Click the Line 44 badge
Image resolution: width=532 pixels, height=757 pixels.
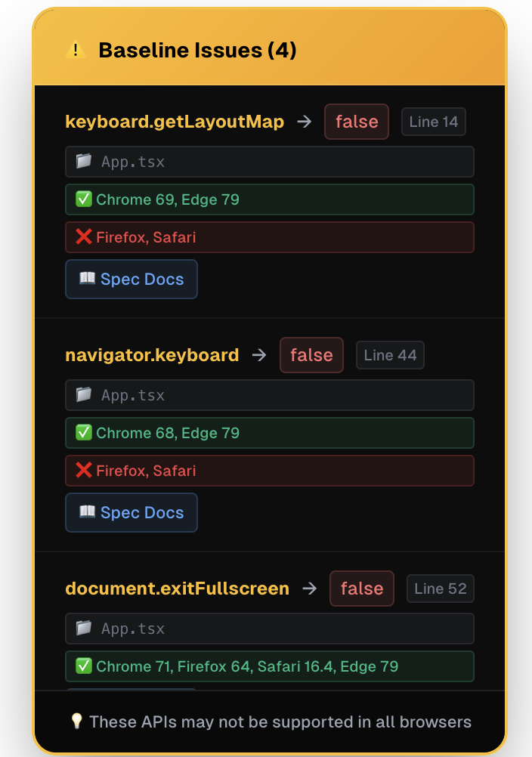[390, 355]
